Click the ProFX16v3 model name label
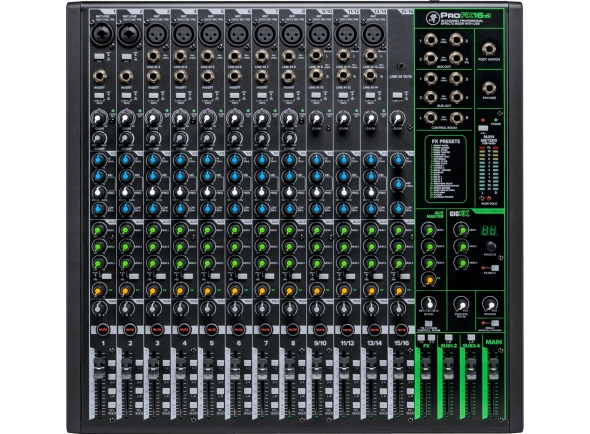Image resolution: width=590 pixels, height=434 pixels. 466,16
